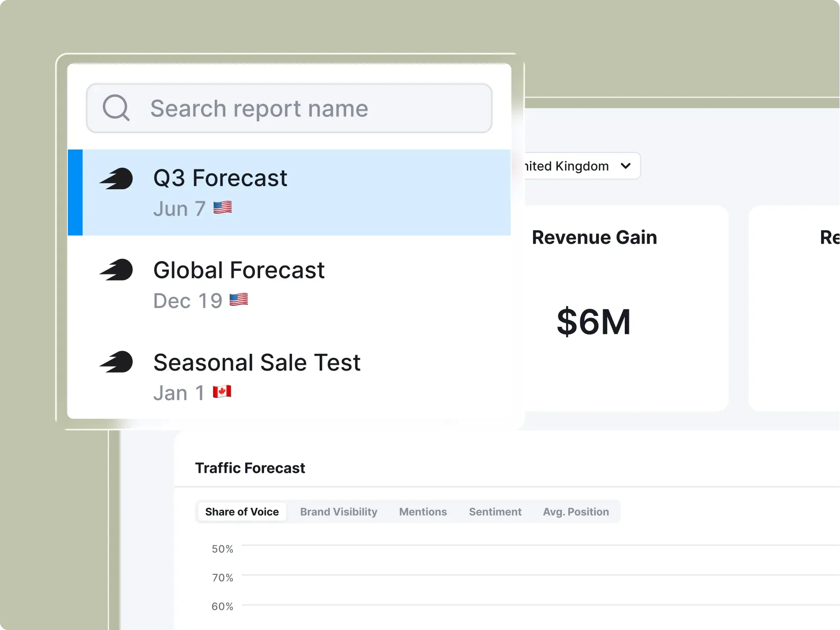Click the Canada flag beside Jan 1
The height and width of the screenshot is (630, 840).
[222, 391]
